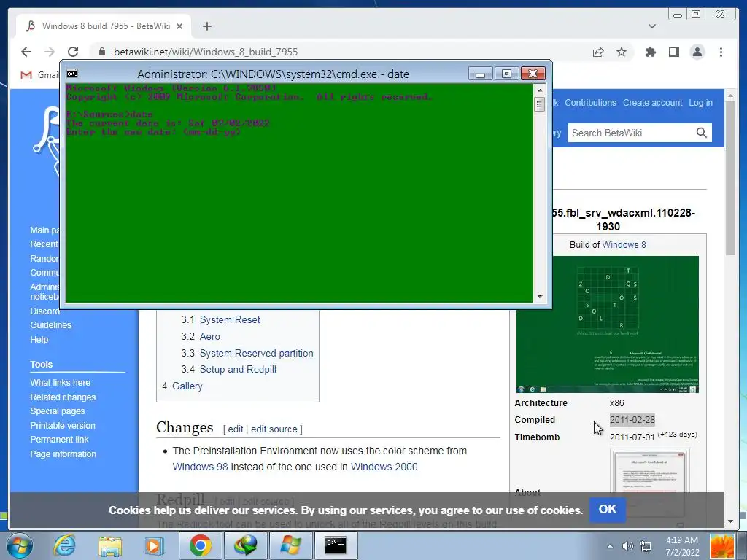This screenshot has width=747, height=560.
Task: Click the timebomb date 2011-07-01
Action: coord(632,437)
